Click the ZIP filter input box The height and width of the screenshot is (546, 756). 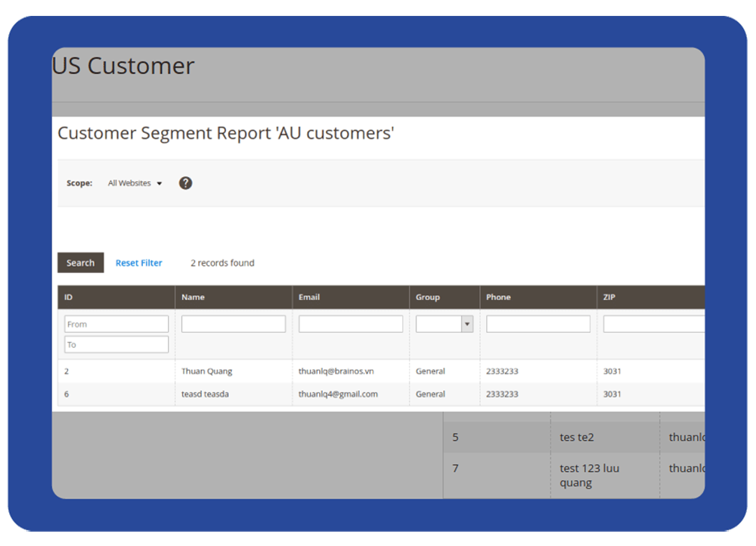[653, 324]
